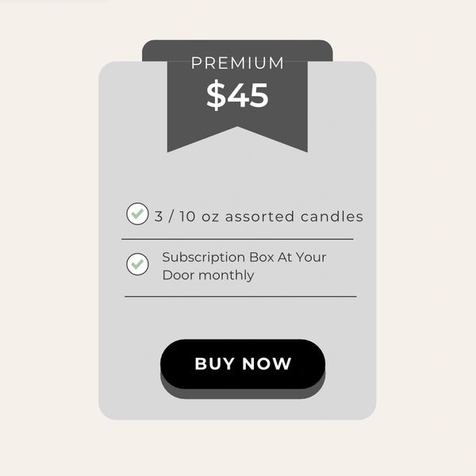Click the gray shadow beneath BUY NOW
Viewport: 476px width, 476px height.
pyautogui.click(x=243, y=393)
